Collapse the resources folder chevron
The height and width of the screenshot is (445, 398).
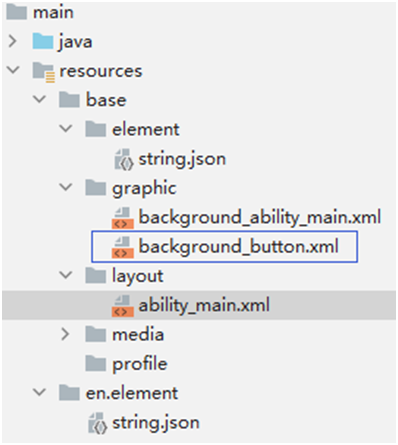tap(13, 70)
